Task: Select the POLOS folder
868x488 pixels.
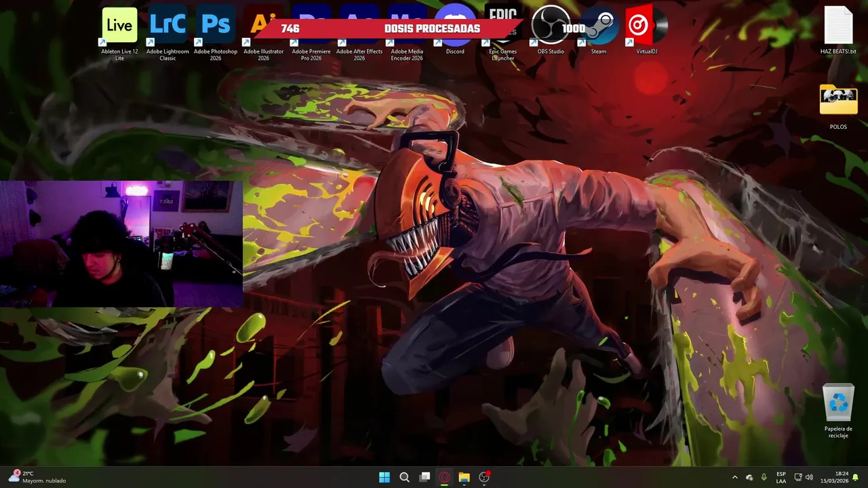Action: pyautogui.click(x=838, y=106)
